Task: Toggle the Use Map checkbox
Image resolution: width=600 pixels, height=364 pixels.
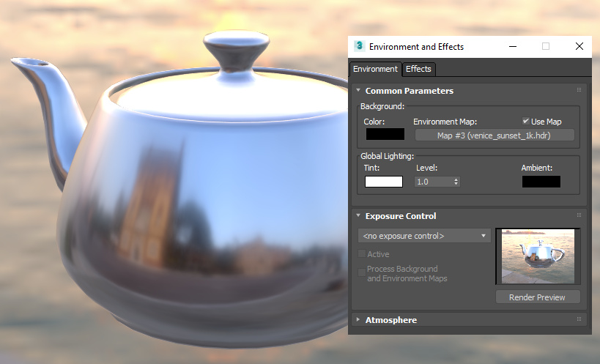Action: click(526, 121)
